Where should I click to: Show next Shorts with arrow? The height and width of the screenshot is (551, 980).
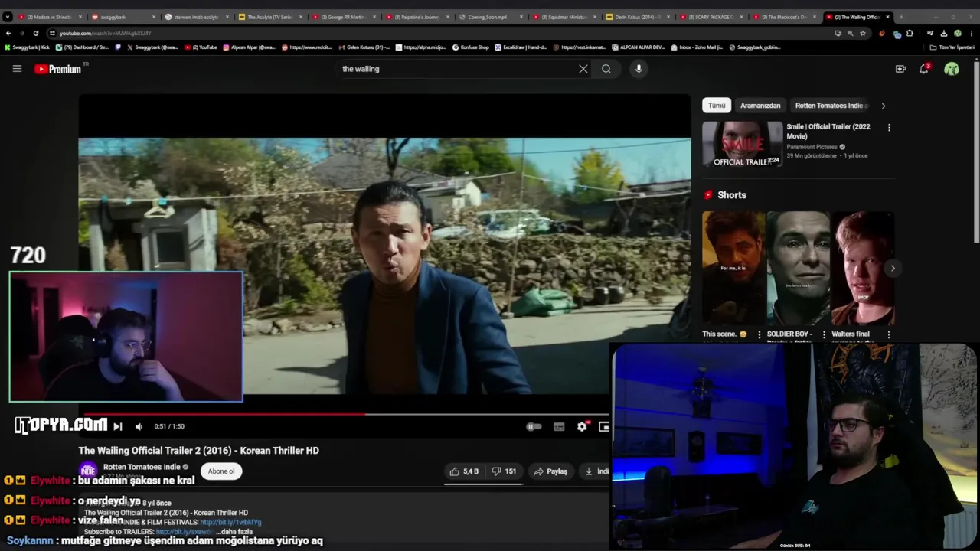pyautogui.click(x=893, y=268)
